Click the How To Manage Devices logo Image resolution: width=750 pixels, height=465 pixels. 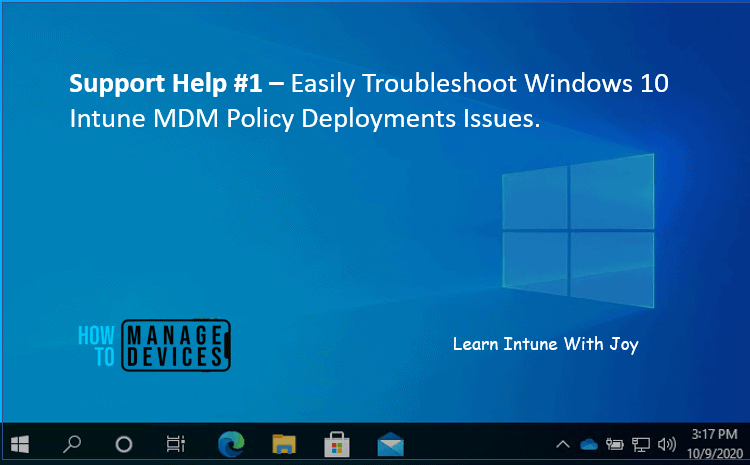tap(154, 345)
